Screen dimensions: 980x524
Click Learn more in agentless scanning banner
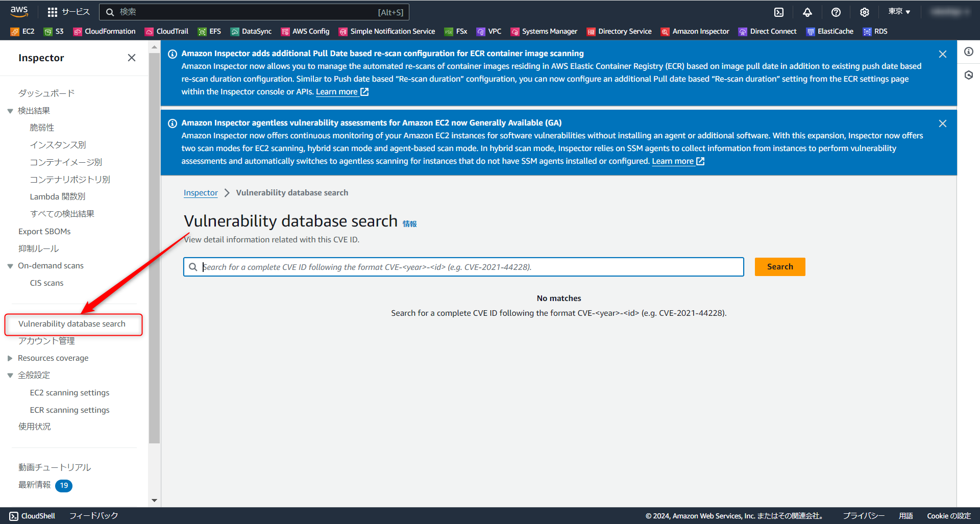coord(678,161)
